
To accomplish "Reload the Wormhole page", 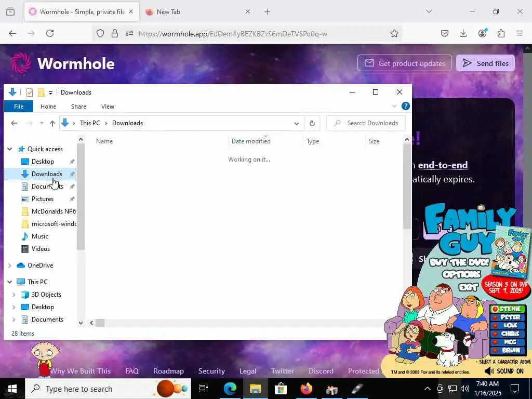I will pyautogui.click(x=50, y=33).
